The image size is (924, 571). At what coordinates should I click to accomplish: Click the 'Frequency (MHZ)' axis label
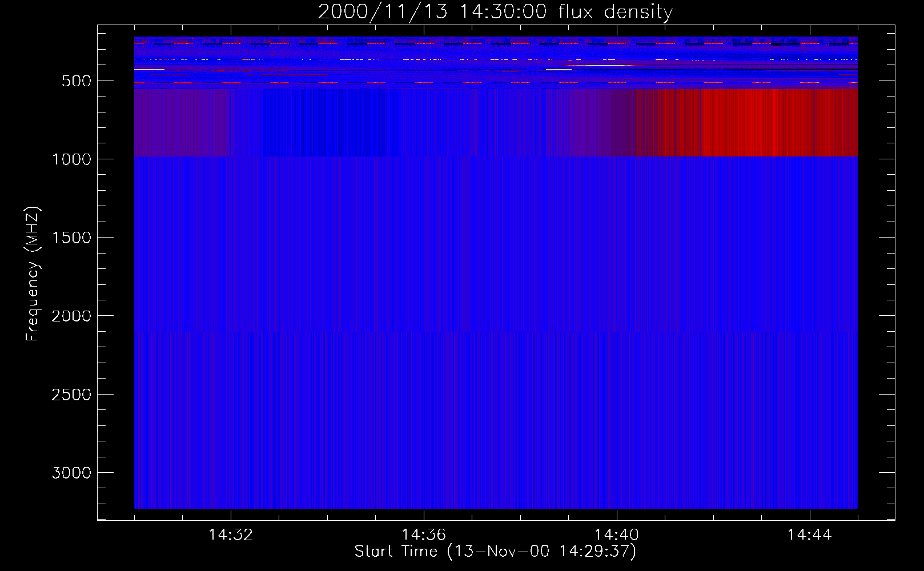(33, 274)
